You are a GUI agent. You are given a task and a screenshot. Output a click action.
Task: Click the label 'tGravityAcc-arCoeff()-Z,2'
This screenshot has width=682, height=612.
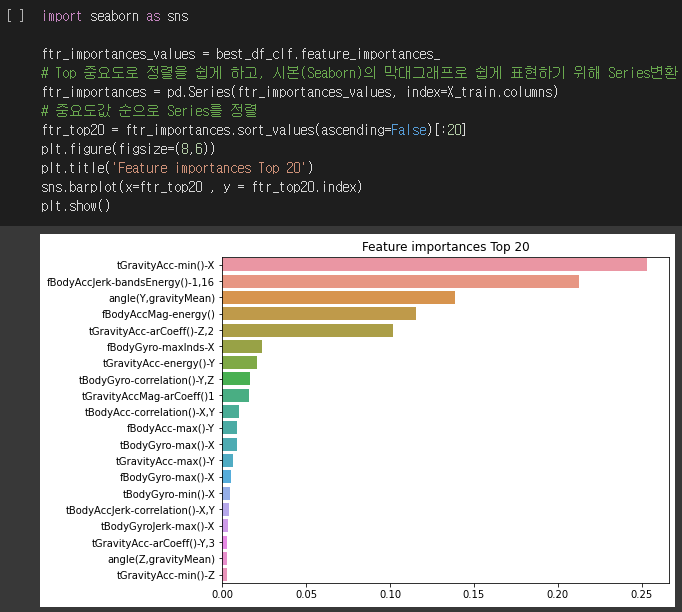(x=151, y=331)
